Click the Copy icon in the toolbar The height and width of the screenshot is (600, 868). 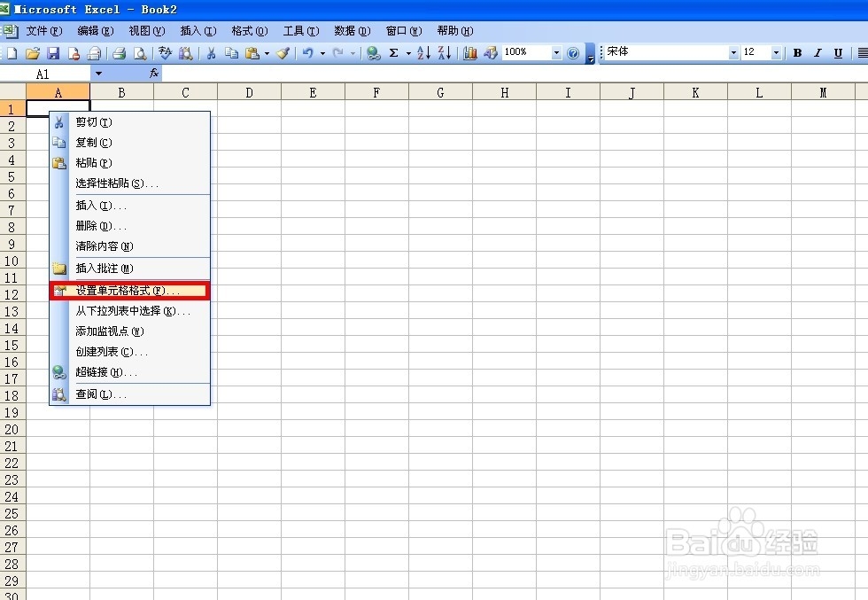(231, 53)
